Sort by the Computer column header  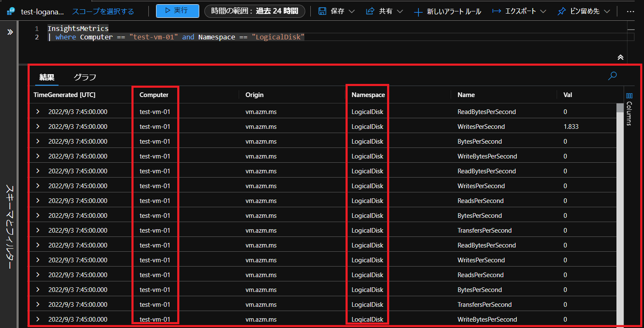point(154,95)
